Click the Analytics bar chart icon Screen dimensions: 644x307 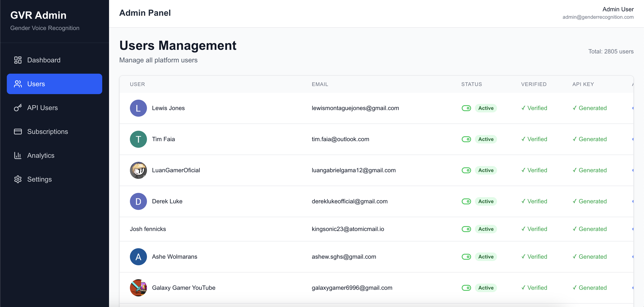(x=18, y=155)
